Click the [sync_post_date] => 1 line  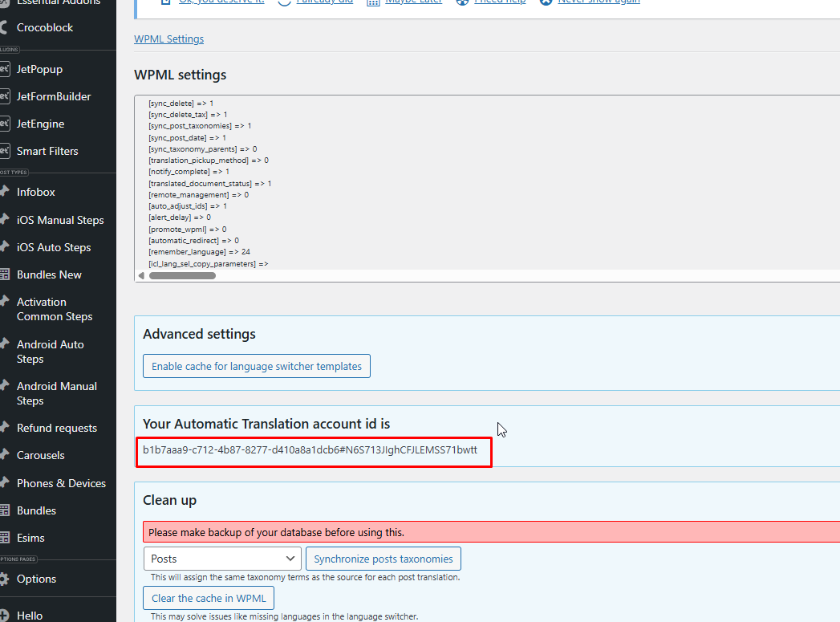[x=188, y=138]
